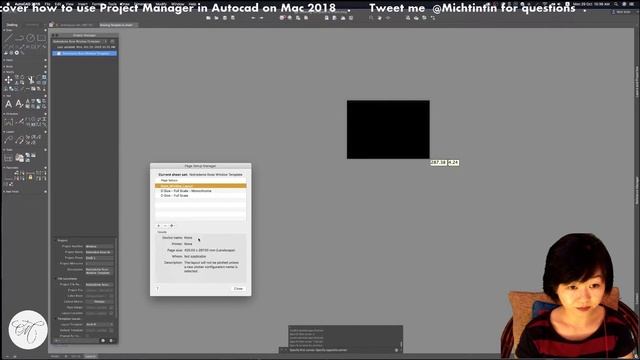Select the Rectangle tool in Draw panel

tap(41, 38)
